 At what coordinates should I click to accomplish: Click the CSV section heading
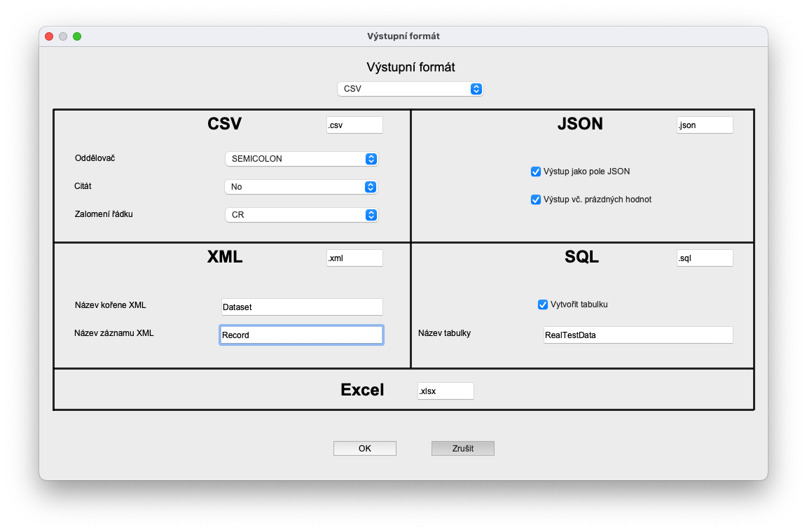pos(224,123)
